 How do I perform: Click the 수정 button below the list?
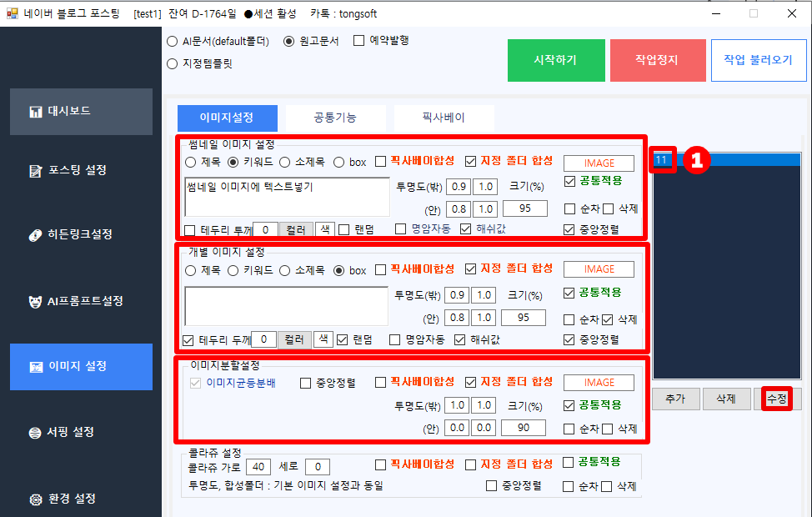tap(776, 399)
